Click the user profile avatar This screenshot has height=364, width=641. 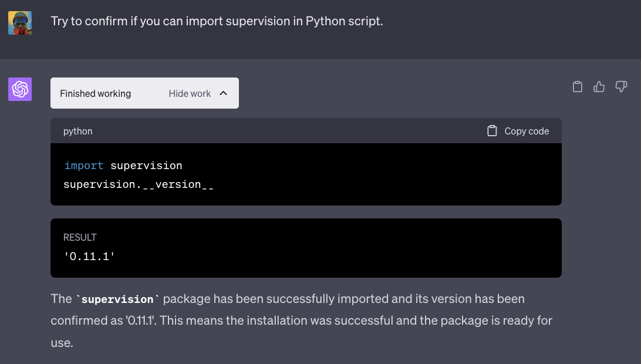(19, 23)
